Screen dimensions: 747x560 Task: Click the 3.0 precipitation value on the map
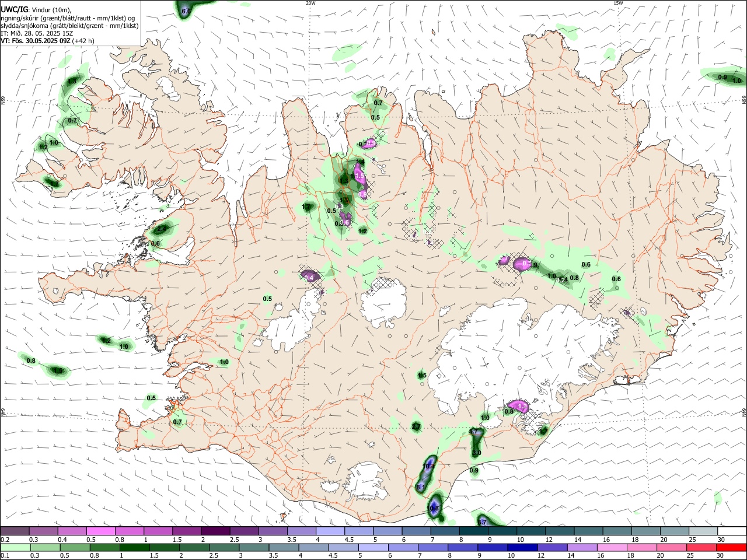(x=476, y=453)
